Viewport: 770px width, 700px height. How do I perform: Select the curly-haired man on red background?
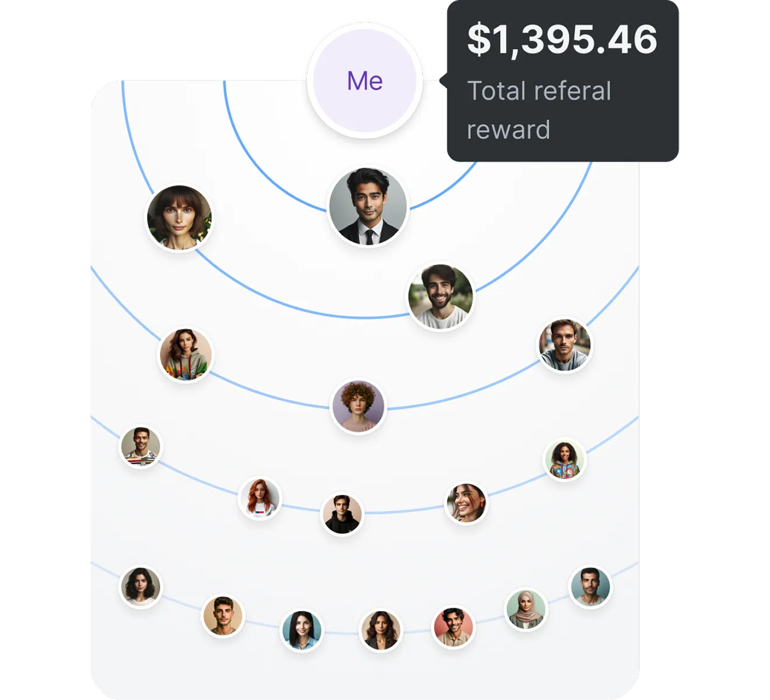[x=454, y=628]
